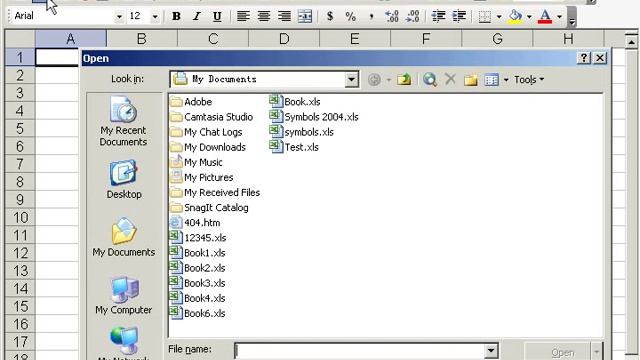This screenshot has height=360, width=640.
Task: Click the Delete X icon
Action: click(x=450, y=79)
